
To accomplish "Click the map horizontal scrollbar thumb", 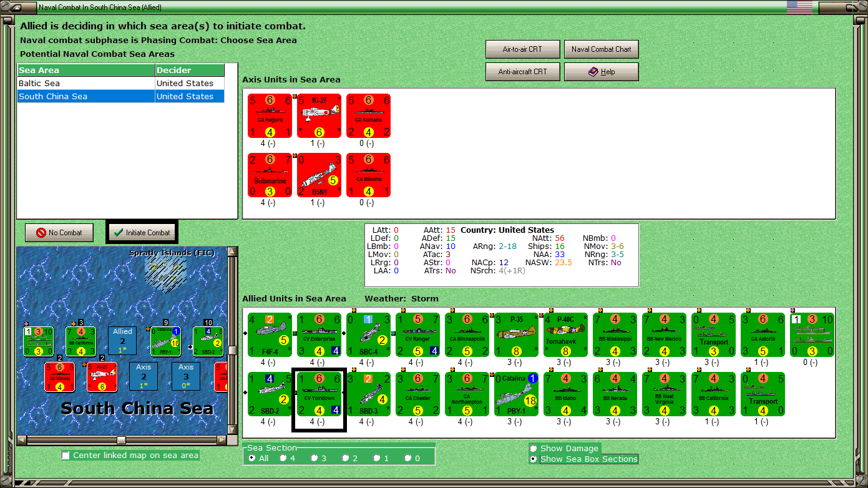I will (x=121, y=441).
